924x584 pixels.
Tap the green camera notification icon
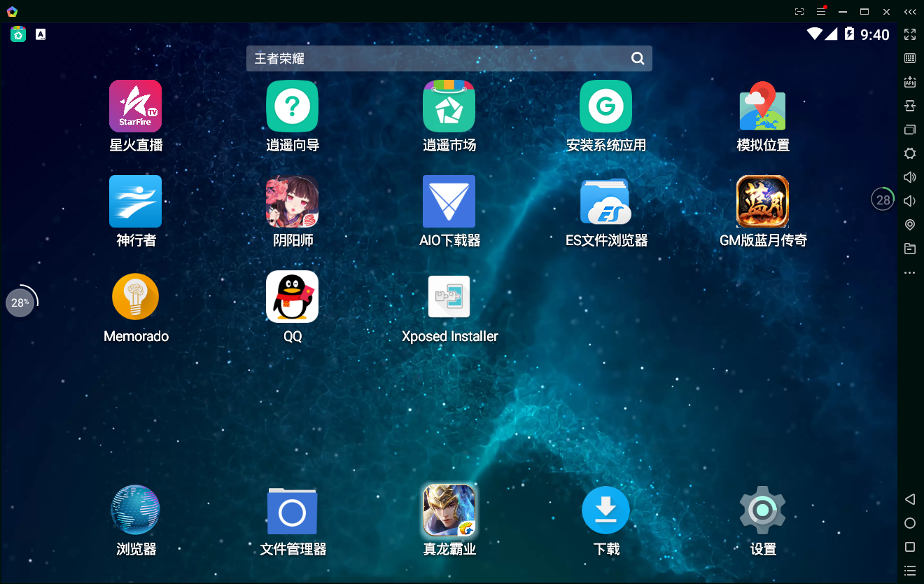click(18, 34)
